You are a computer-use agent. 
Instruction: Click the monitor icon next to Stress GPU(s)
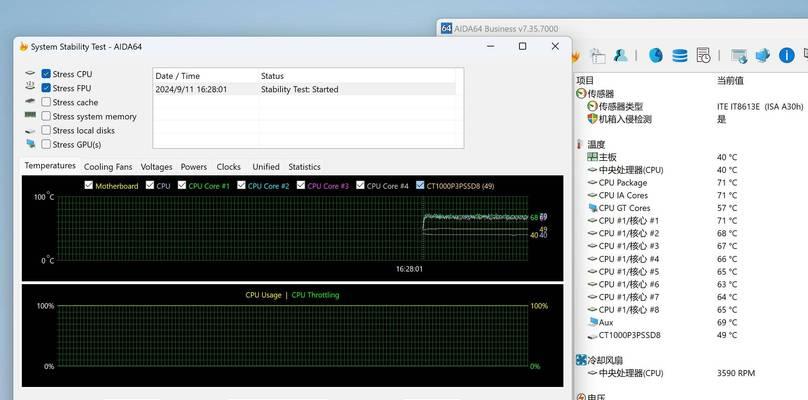tap(30, 144)
